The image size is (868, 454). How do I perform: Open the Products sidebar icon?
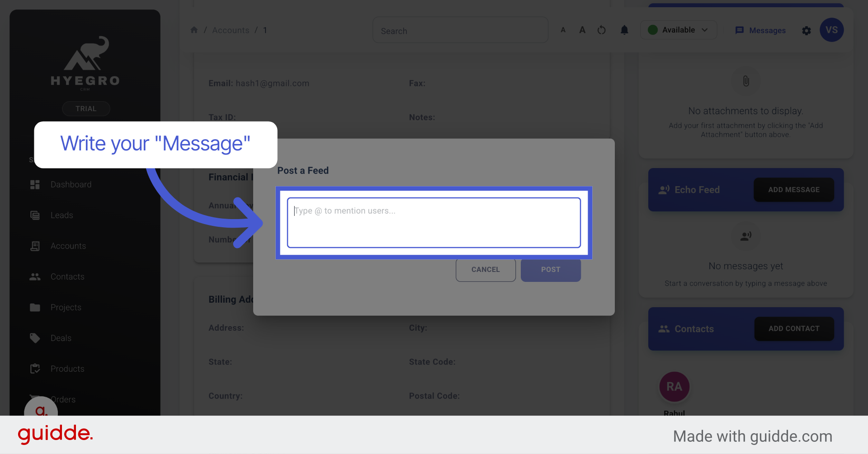click(35, 369)
